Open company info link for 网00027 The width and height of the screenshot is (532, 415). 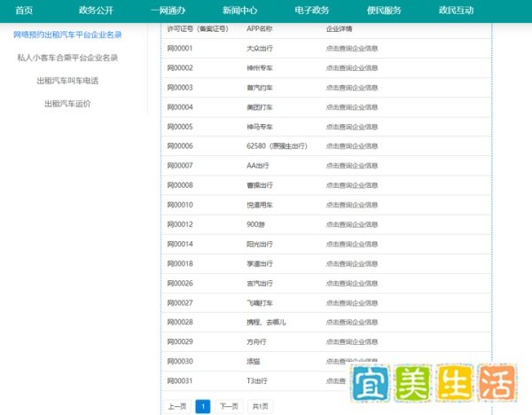[x=352, y=303]
